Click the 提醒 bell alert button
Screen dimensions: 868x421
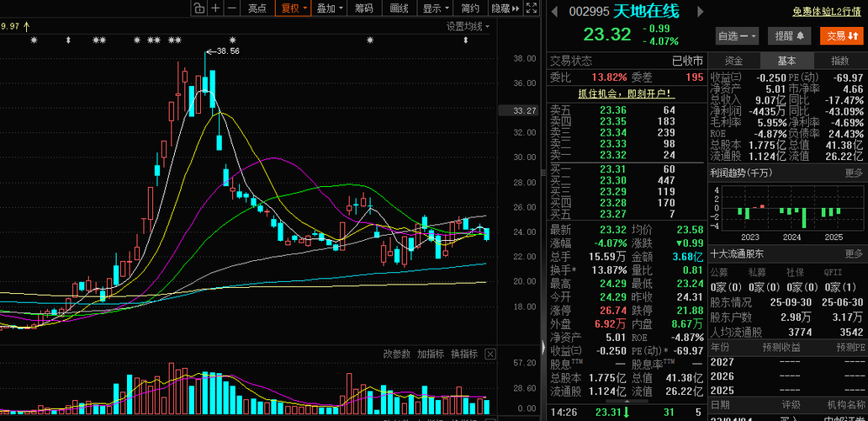point(790,36)
